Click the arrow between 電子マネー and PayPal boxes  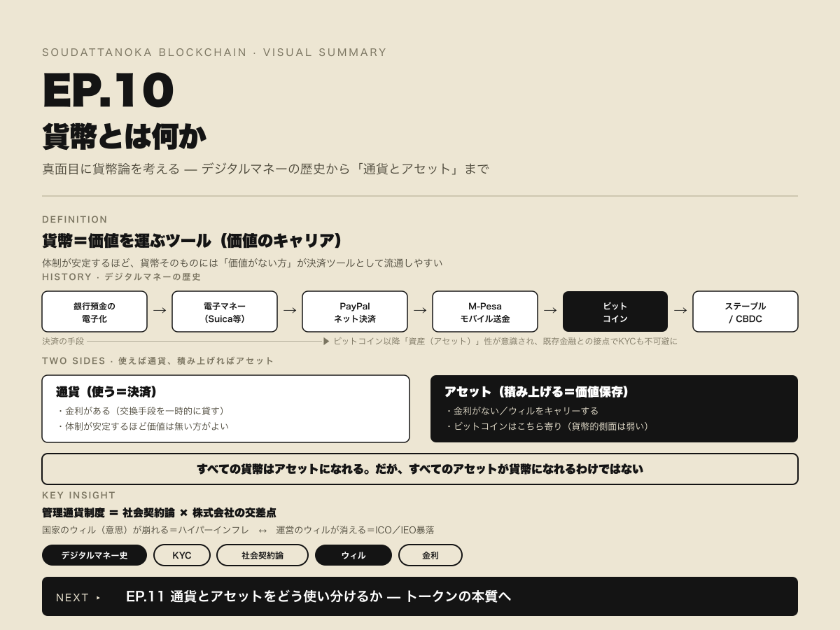click(290, 311)
